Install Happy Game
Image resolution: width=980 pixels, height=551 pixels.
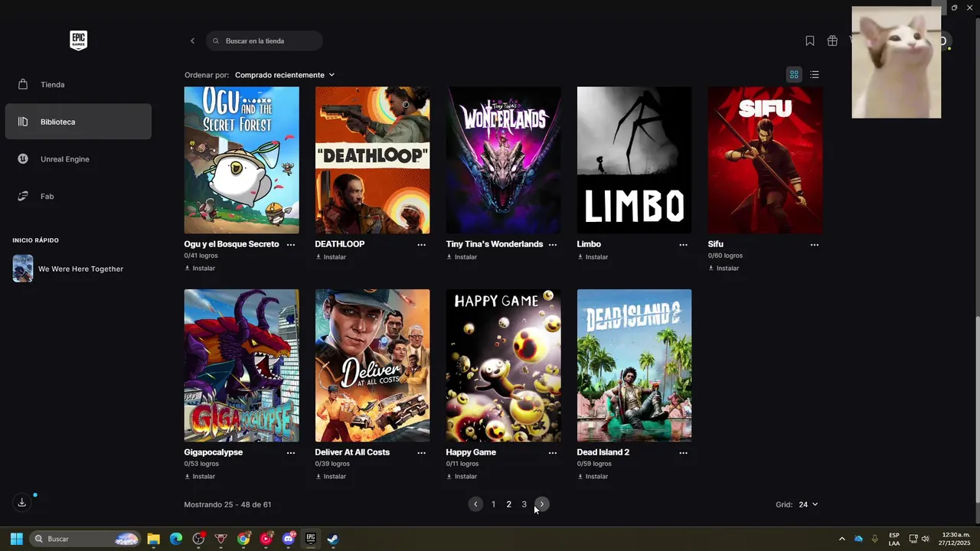[462, 477]
